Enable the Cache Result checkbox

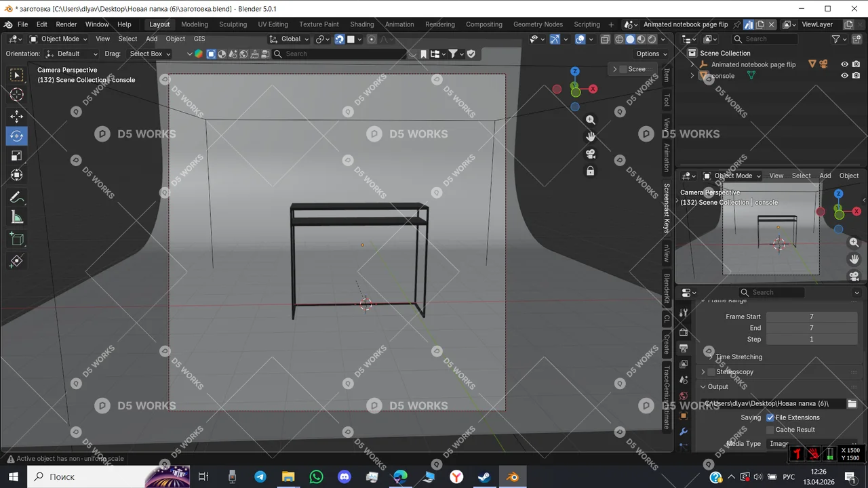(x=770, y=429)
